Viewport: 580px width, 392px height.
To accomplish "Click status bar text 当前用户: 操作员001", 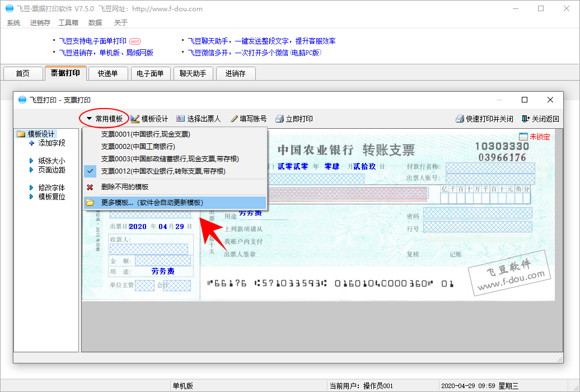I will click(x=361, y=386).
